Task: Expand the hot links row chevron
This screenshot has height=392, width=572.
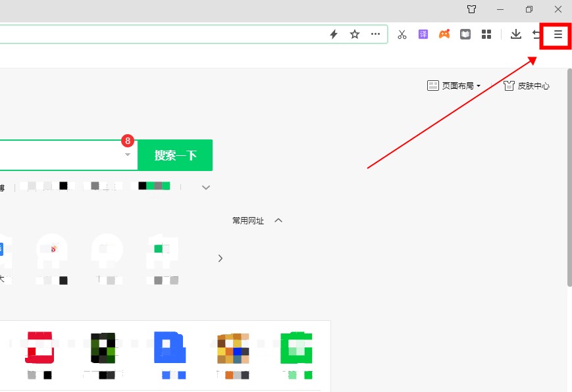Action: point(206,187)
